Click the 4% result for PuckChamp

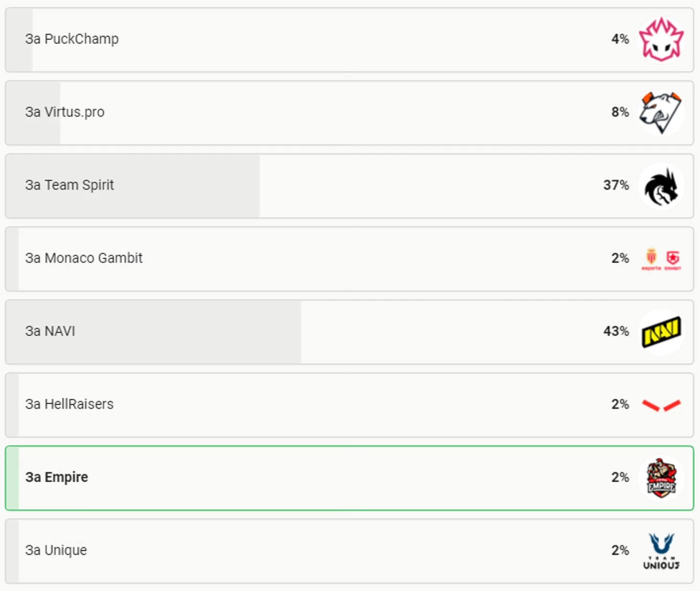620,39
